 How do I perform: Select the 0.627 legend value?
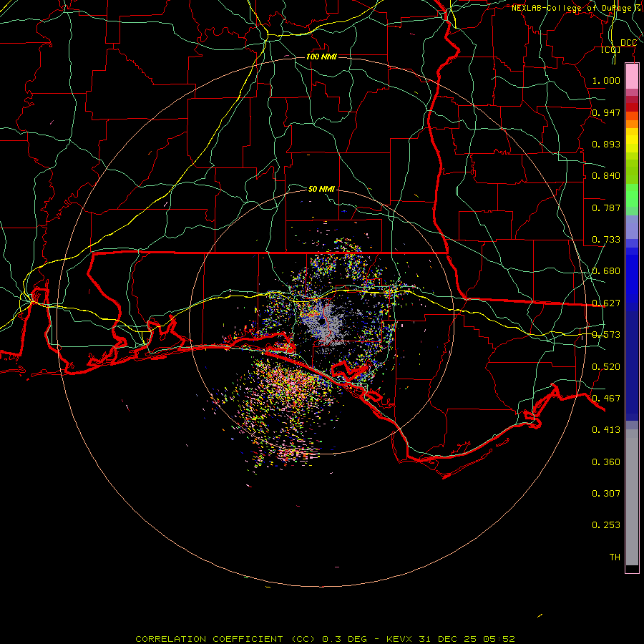[x=606, y=303]
